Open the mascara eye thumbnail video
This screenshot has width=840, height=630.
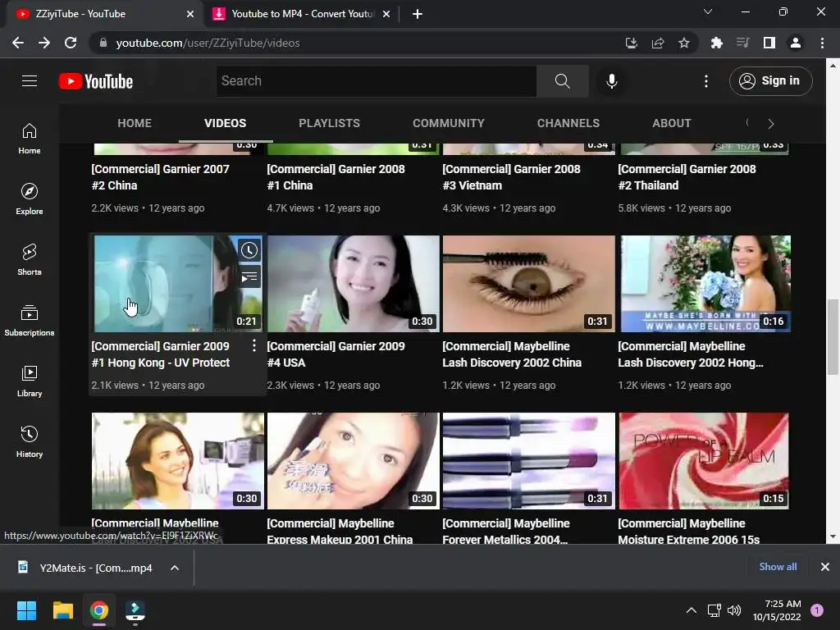click(x=529, y=284)
